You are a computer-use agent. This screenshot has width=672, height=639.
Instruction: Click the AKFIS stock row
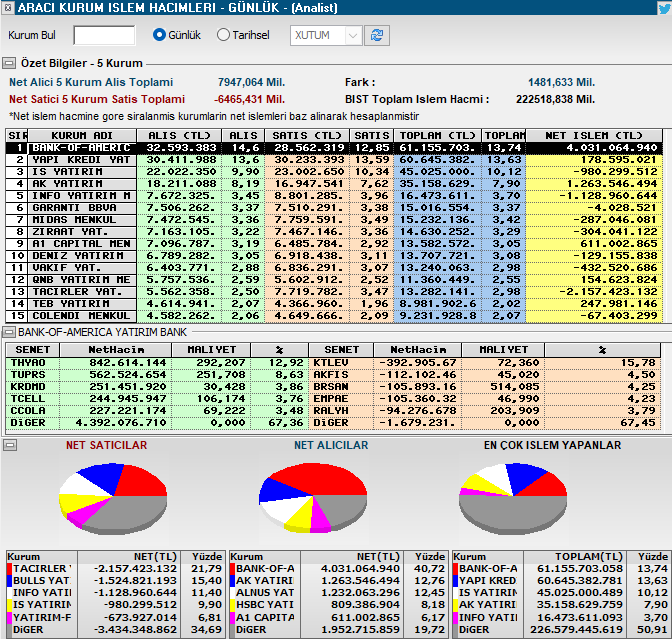pyautogui.click(x=484, y=375)
